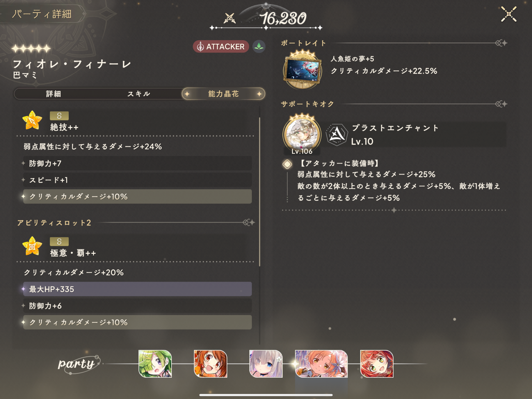Image resolution: width=532 pixels, height=399 pixels.
Task: Switch to the 詳細 tab
Action: pyautogui.click(x=54, y=94)
